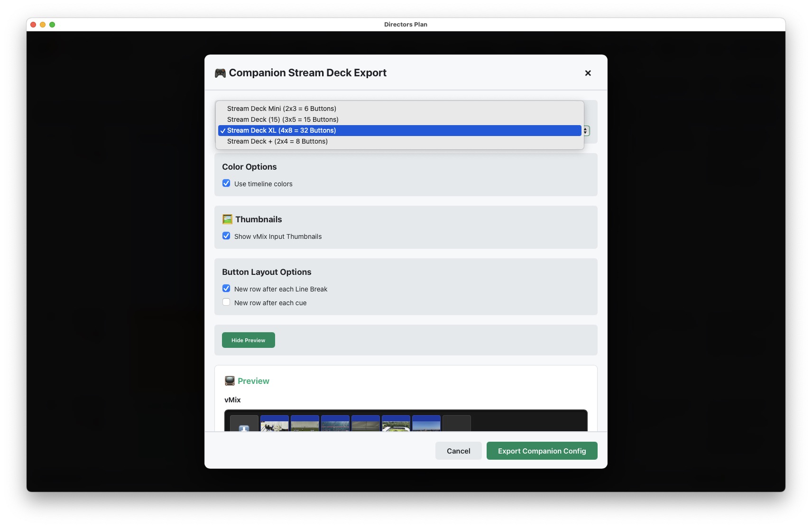Close the Companion Stream Deck Export dialog
The height and width of the screenshot is (527, 812).
588,73
